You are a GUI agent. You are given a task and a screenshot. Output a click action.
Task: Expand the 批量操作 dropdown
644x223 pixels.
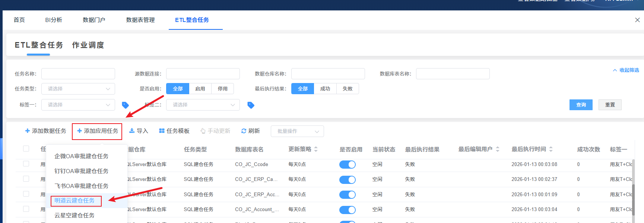tap(297, 131)
